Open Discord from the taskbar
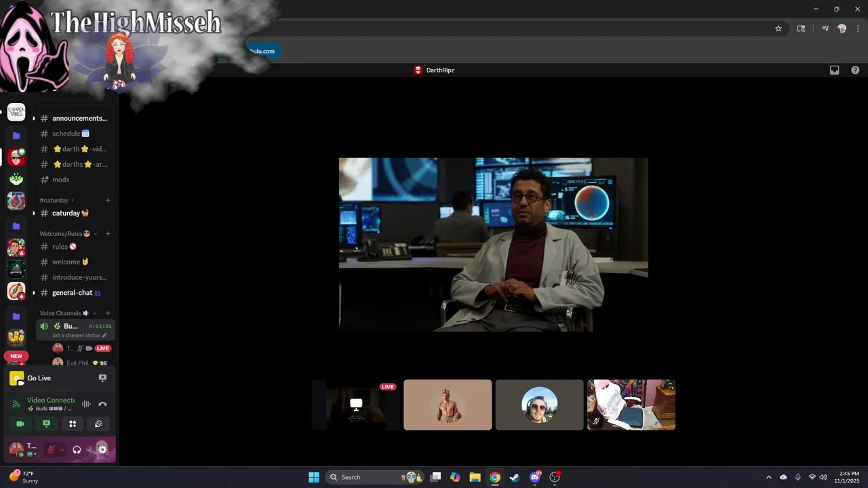This screenshot has height=488, width=868. click(535, 477)
